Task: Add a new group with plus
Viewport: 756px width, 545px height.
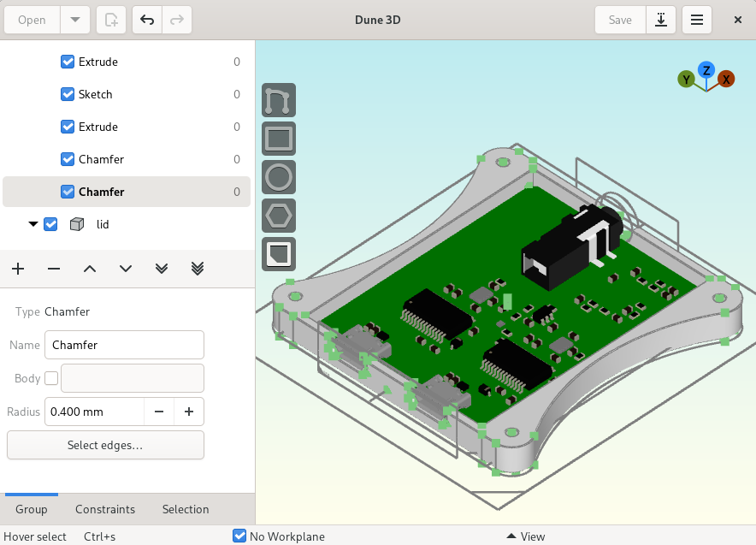Action: 18,269
